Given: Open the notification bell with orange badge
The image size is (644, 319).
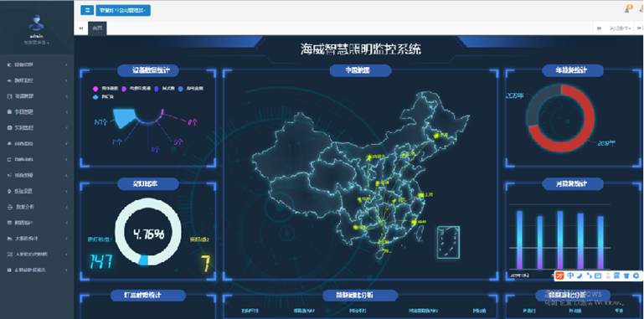Looking at the screenshot, I should coord(628,9).
